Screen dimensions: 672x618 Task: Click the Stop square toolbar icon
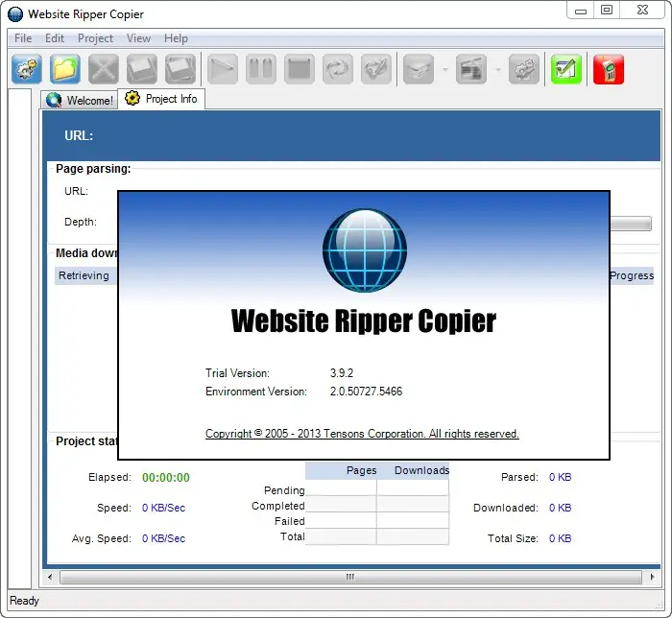coord(300,69)
